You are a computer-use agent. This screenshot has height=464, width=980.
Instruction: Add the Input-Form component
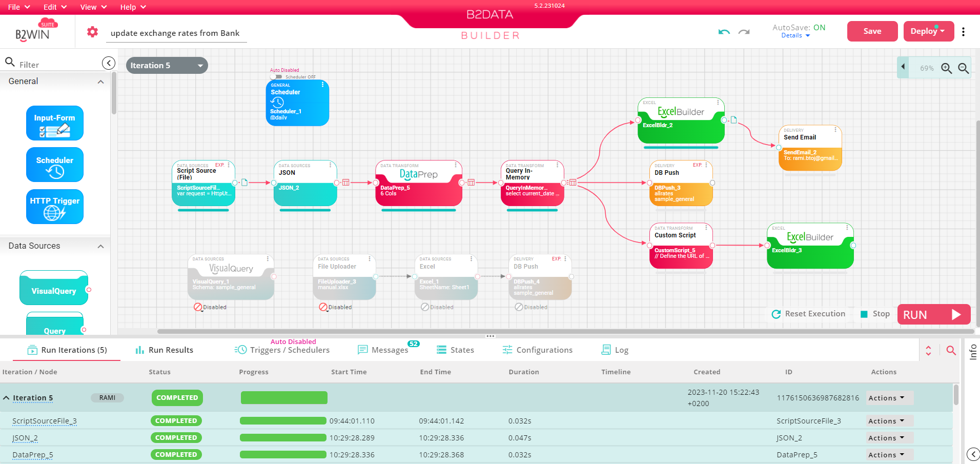[x=55, y=123]
